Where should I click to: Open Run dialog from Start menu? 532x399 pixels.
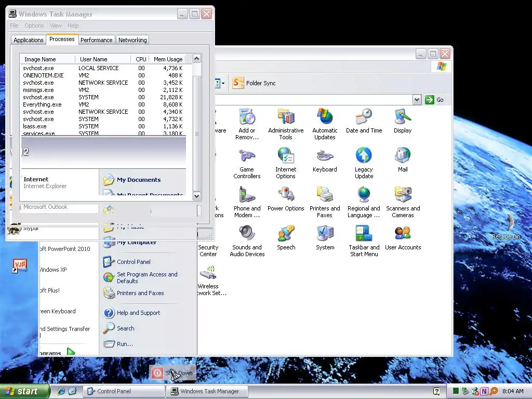click(118, 344)
